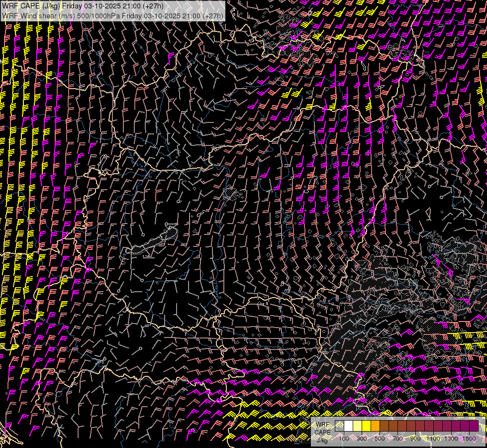Select the 1300 value on legend scale

[x=451, y=438]
